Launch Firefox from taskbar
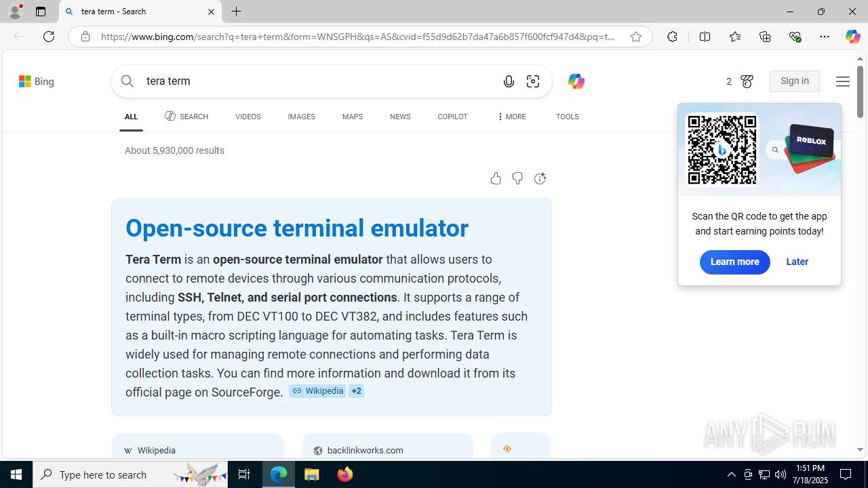Viewport: 868px width, 488px height. pyautogui.click(x=345, y=474)
